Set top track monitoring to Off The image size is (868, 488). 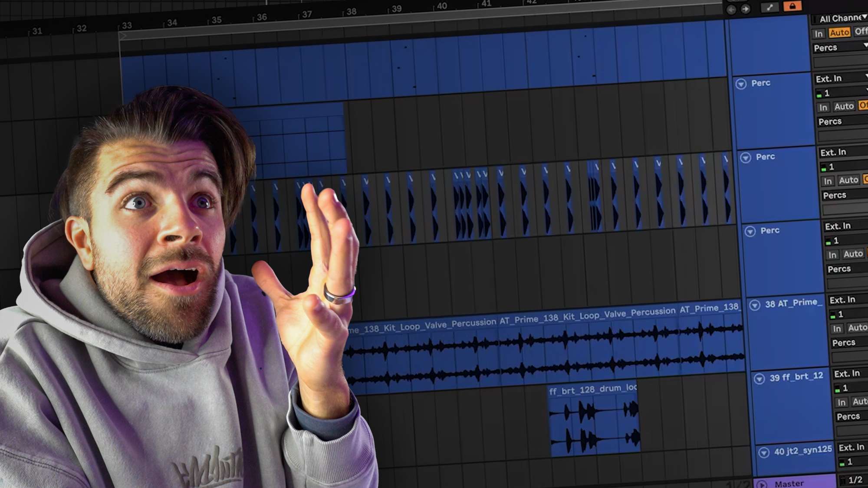click(x=861, y=32)
